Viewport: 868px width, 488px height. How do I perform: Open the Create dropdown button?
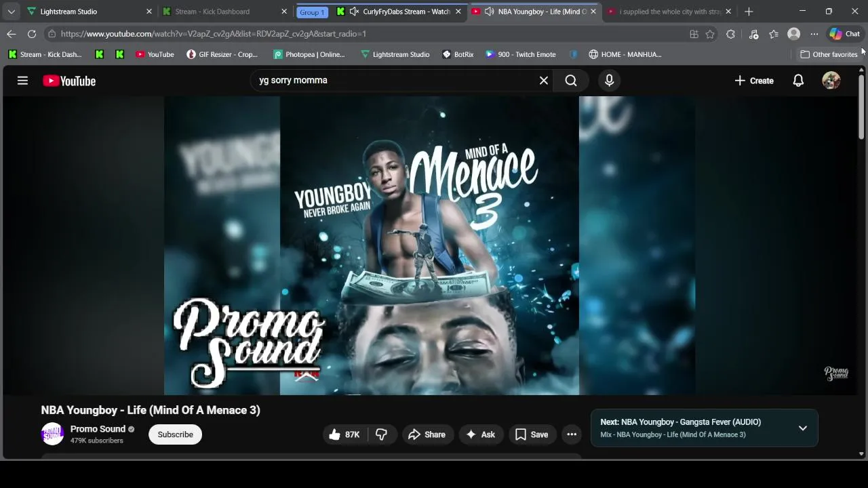tap(754, 81)
